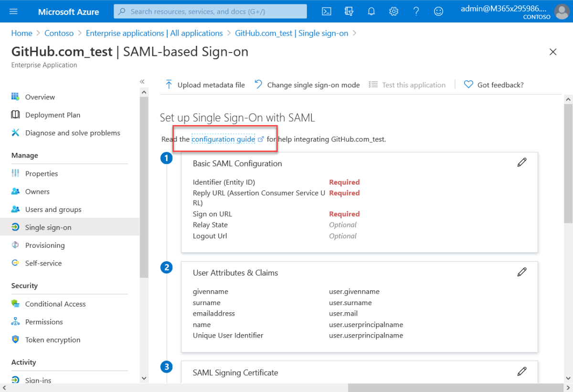Screen dimensions: 573x392
Task: Click the Identifier (Entity ID) label
Action: (224, 182)
